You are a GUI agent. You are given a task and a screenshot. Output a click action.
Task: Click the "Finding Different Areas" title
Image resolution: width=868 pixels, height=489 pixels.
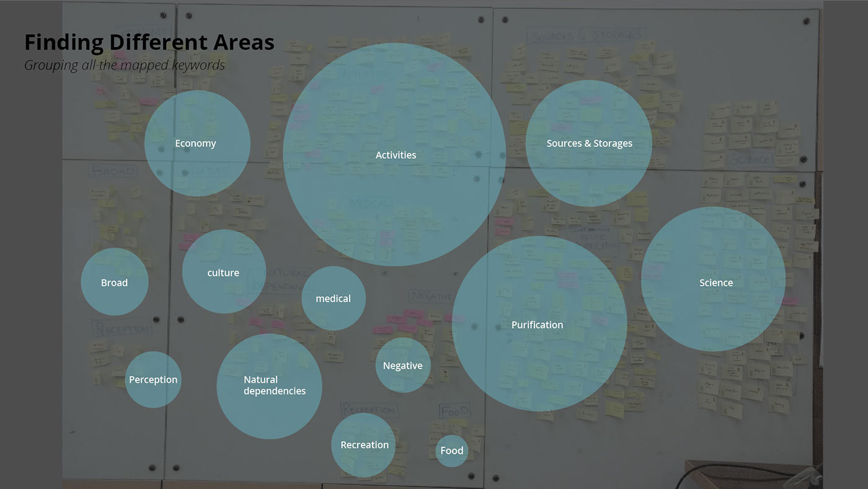pos(149,42)
